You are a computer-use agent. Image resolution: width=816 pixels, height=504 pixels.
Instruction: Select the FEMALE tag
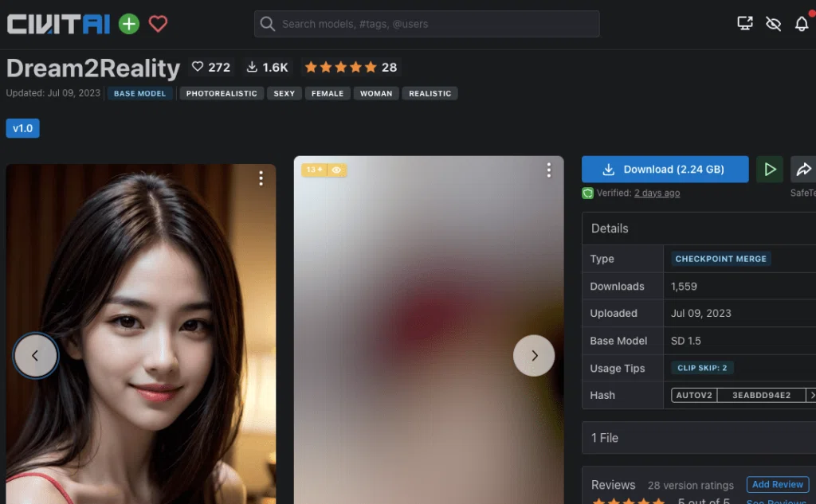(328, 94)
